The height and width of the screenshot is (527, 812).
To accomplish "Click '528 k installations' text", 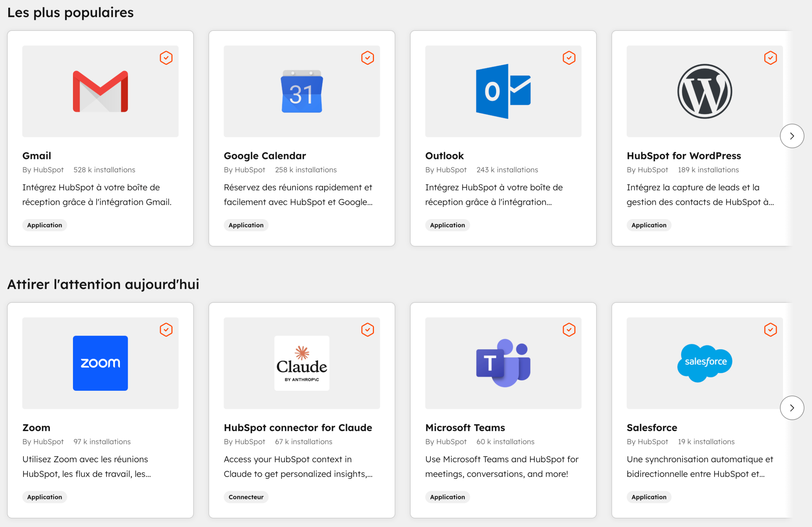I will coord(104,170).
